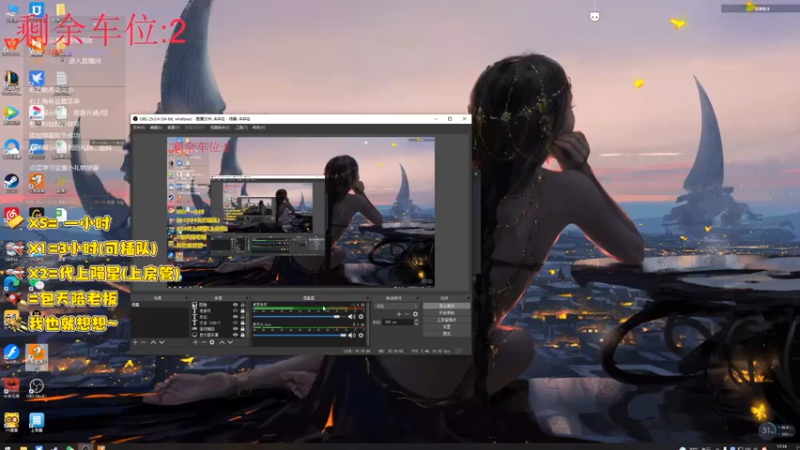800x450 pixels.
Task: Click the transition duration stepper arrows
Action: (x=416, y=322)
